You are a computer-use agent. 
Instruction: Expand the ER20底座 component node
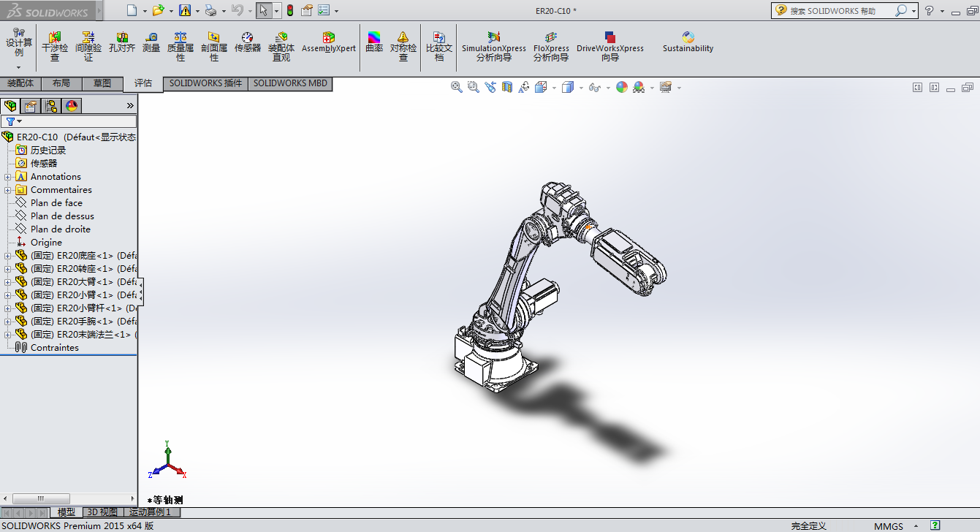point(8,256)
